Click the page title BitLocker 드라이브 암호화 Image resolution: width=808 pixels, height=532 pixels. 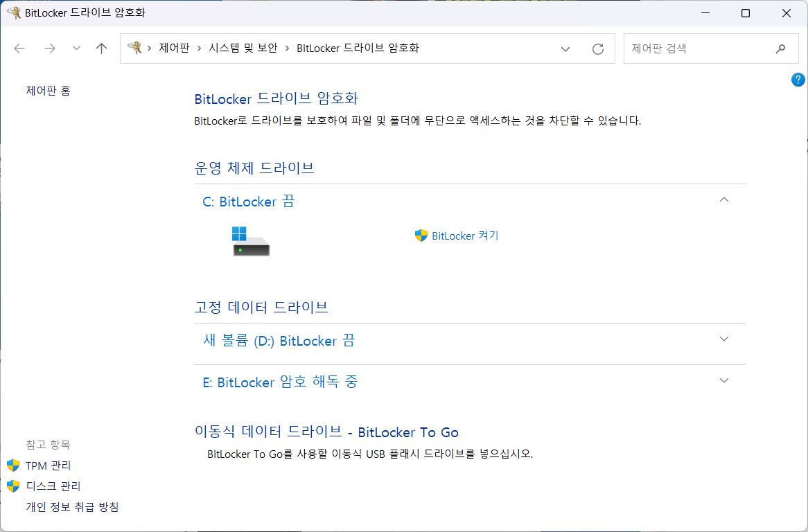coord(276,98)
